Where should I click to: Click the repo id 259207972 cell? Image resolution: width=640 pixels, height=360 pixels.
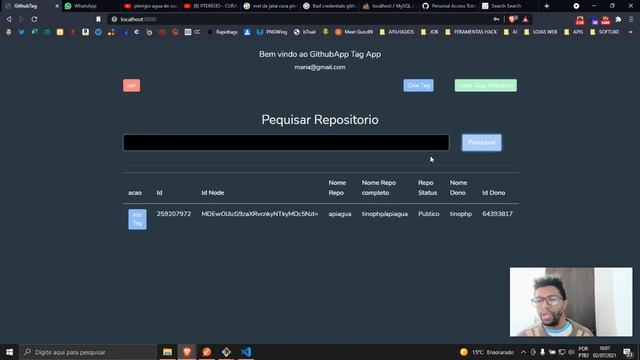pyautogui.click(x=174, y=214)
